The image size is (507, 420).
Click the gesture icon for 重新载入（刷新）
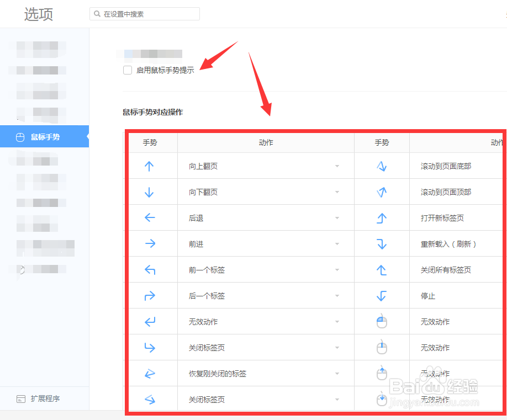pyautogui.click(x=382, y=243)
